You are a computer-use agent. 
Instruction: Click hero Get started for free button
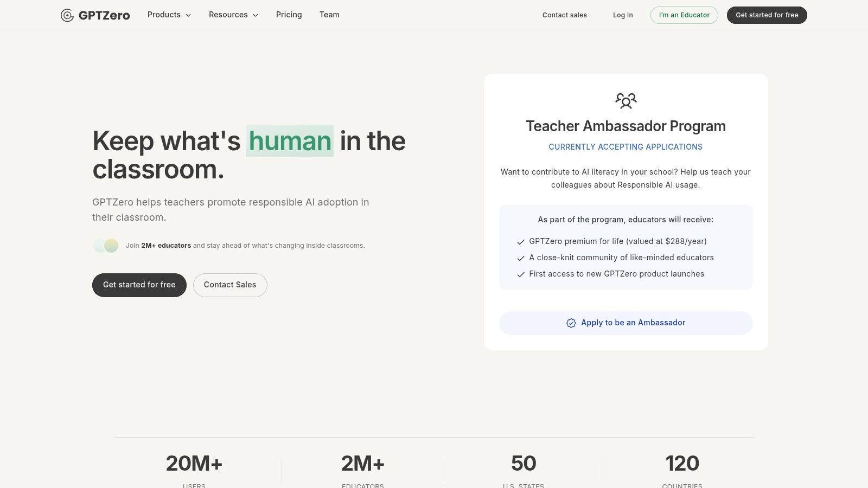tap(139, 285)
